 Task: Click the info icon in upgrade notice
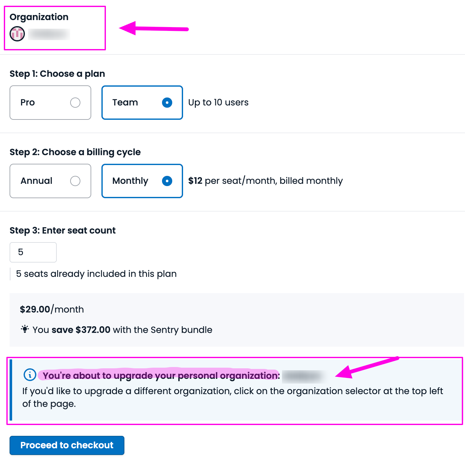[x=30, y=375]
